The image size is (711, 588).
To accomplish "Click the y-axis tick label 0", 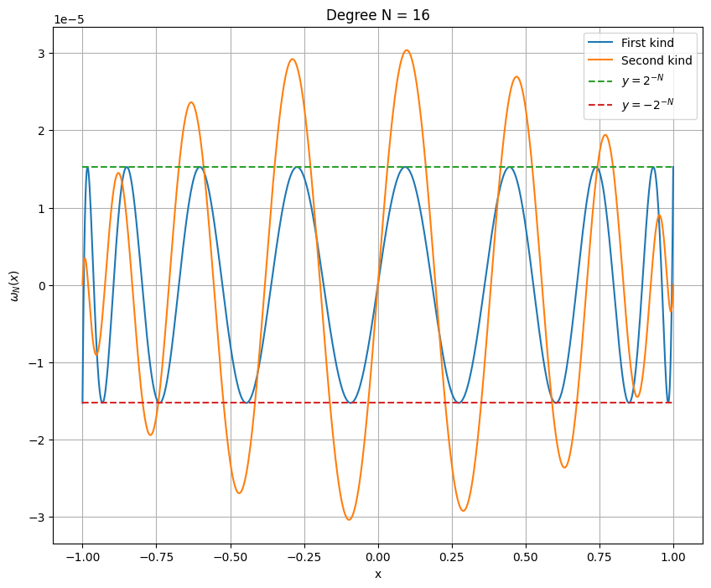I will tap(40, 286).
